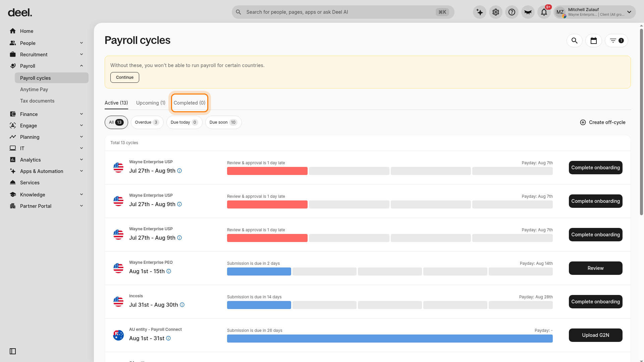Click info icon beside Jul 31st - Aug 30th
644x362 pixels.
pyautogui.click(x=182, y=305)
